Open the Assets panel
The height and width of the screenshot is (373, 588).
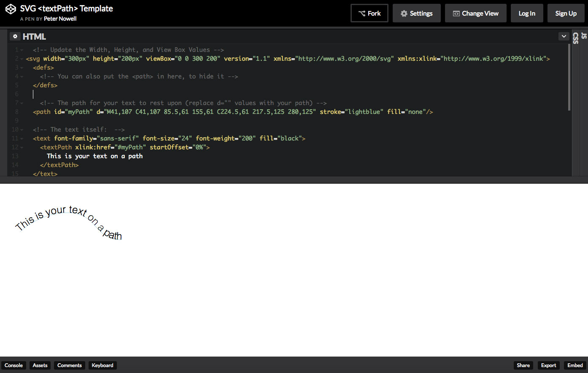(40, 365)
